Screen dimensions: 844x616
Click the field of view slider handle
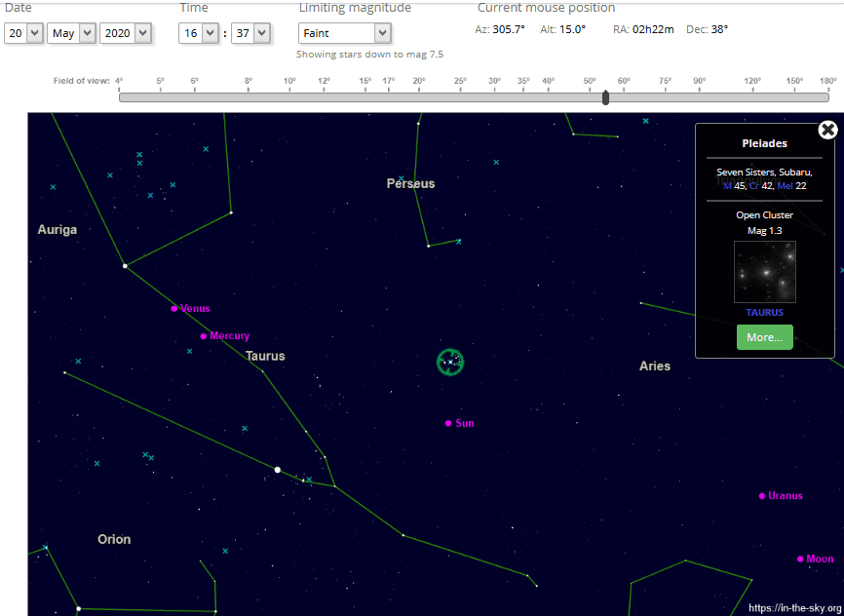tap(605, 97)
